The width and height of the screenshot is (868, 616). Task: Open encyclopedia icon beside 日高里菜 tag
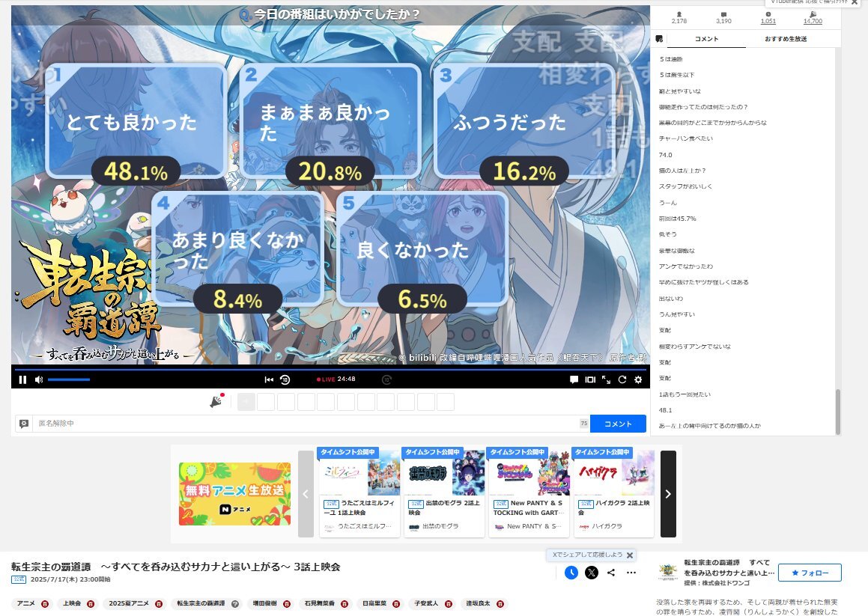click(396, 604)
